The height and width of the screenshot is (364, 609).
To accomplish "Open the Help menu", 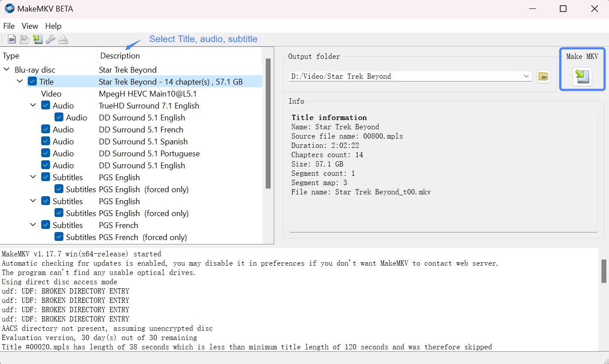I will click(53, 26).
